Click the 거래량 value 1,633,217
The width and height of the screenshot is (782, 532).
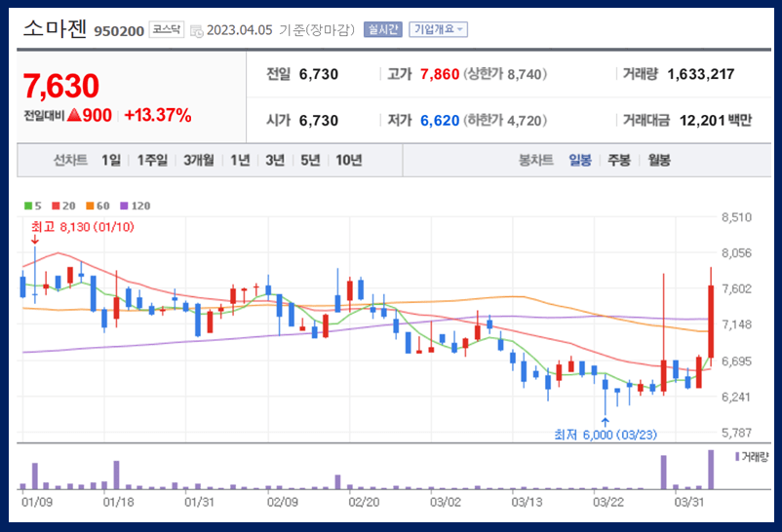click(x=701, y=74)
